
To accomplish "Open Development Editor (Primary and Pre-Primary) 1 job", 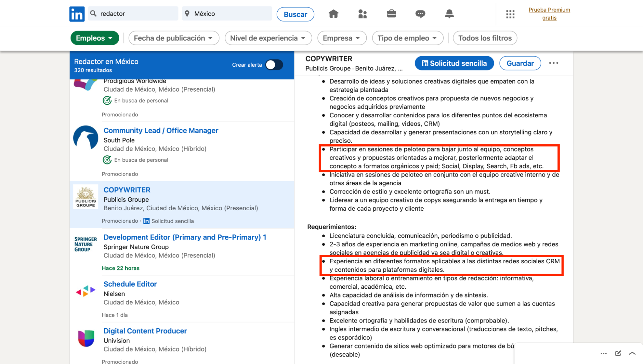I will [x=185, y=237].
